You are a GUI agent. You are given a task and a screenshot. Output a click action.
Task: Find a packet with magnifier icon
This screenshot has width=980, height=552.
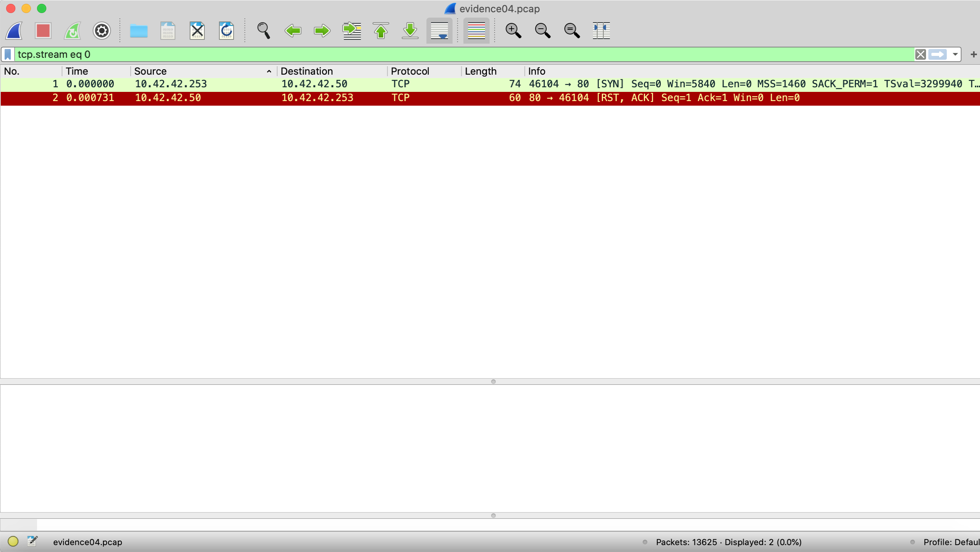(263, 31)
